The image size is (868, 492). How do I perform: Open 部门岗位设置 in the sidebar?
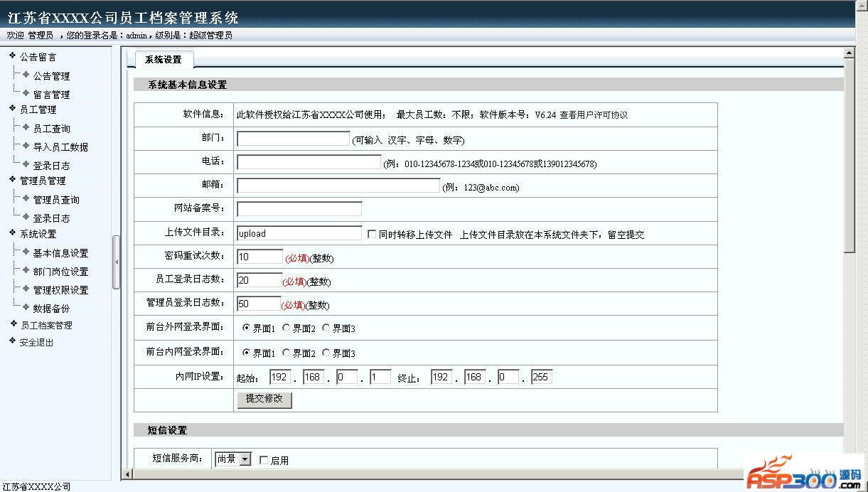(x=60, y=272)
